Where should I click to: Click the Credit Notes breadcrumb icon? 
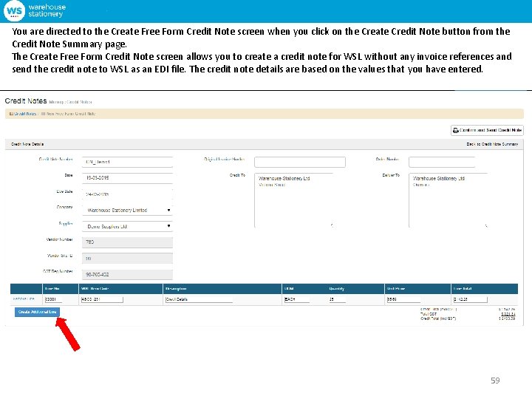11,114
